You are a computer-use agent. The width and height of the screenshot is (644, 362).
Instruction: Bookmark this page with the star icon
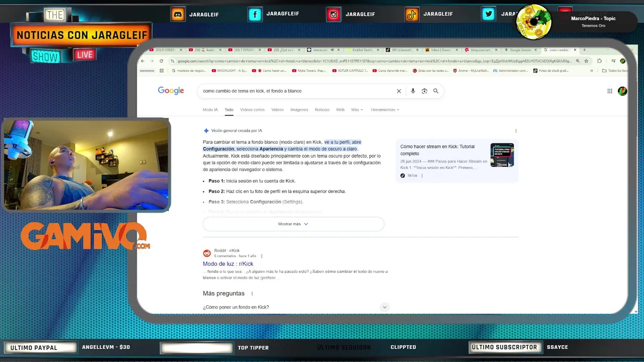[587, 61]
